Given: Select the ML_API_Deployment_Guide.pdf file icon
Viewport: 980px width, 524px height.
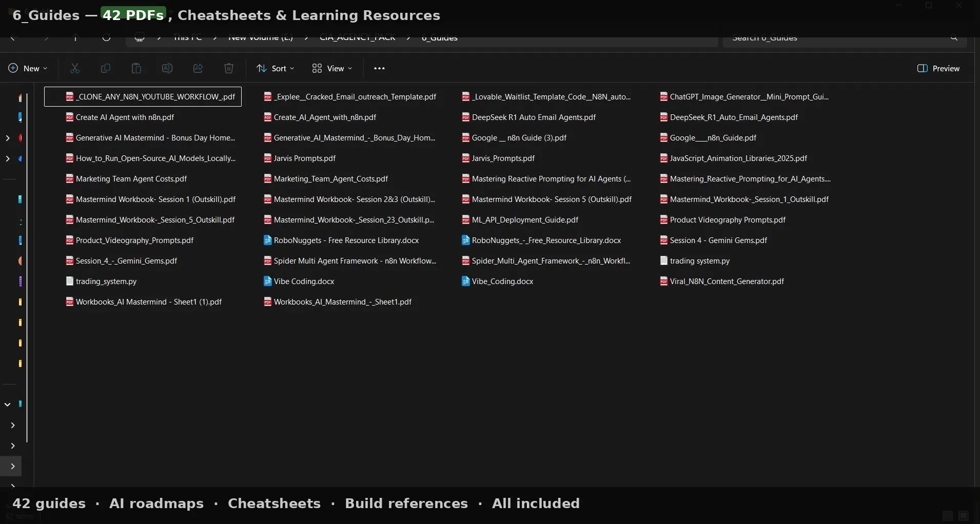Looking at the screenshot, I should (466, 219).
